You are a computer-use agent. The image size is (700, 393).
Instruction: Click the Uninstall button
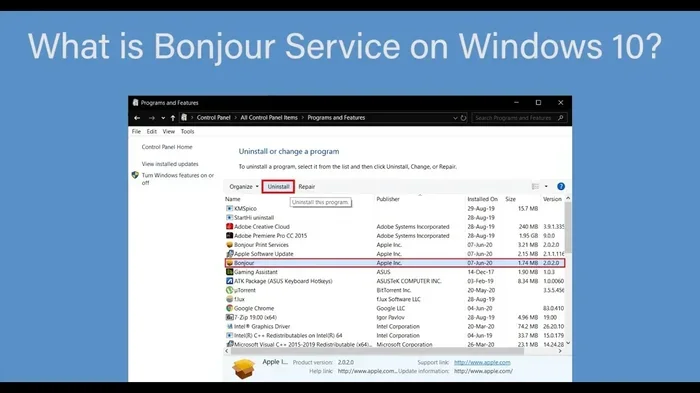[278, 187]
